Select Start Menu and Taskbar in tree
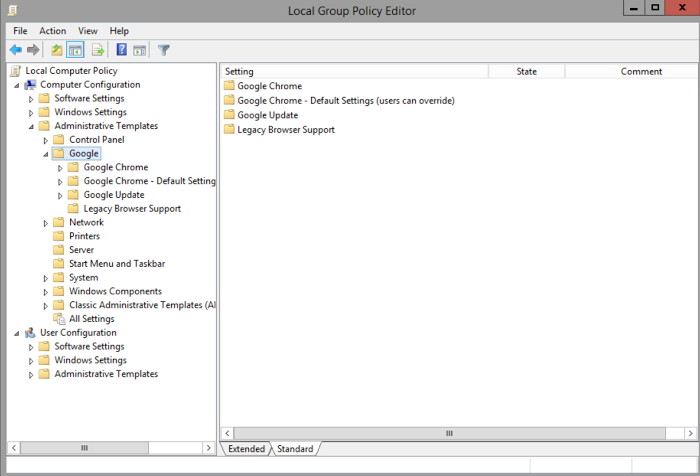The image size is (700, 476). [109, 263]
